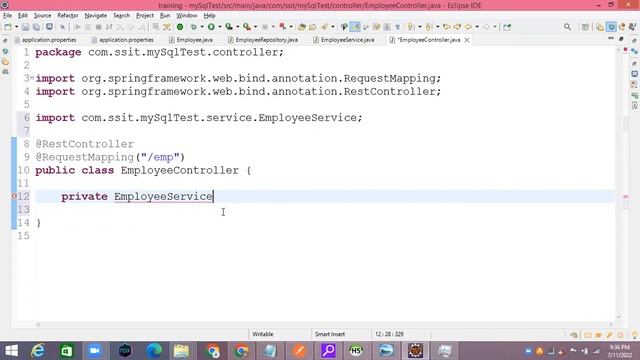Click the Save All toolbar icon
The height and width of the screenshot is (360, 640).
[36, 27]
